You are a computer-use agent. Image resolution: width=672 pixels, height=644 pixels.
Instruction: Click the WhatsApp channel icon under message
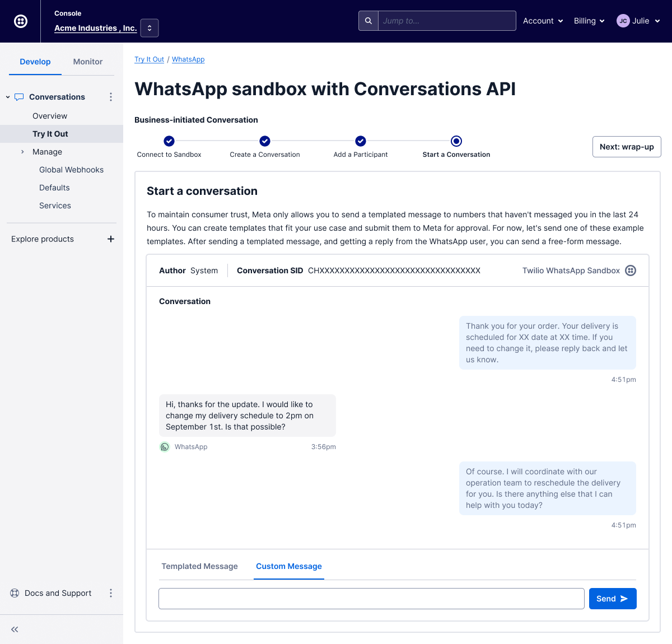[x=165, y=447]
